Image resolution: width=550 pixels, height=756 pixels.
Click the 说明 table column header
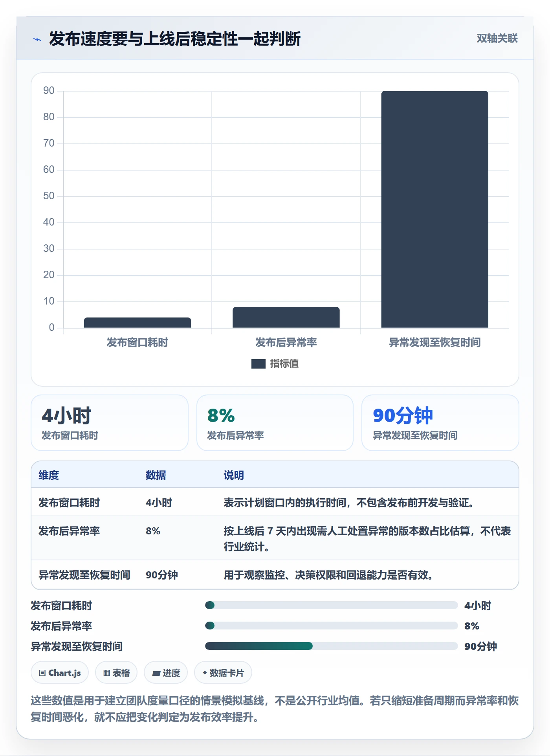coord(234,475)
